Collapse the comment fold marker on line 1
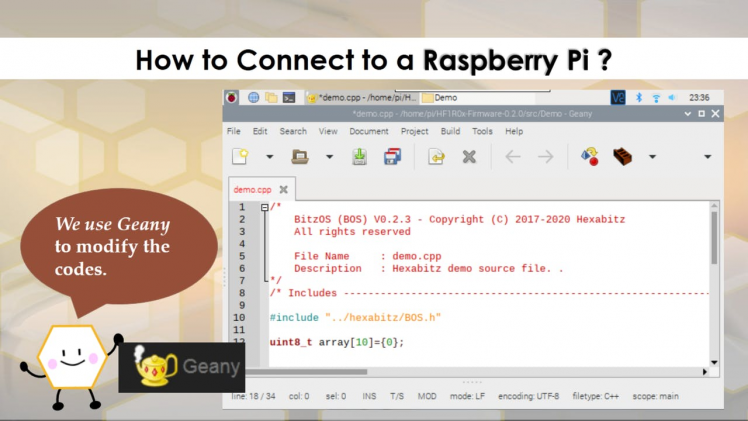The image size is (748, 421). click(264, 207)
